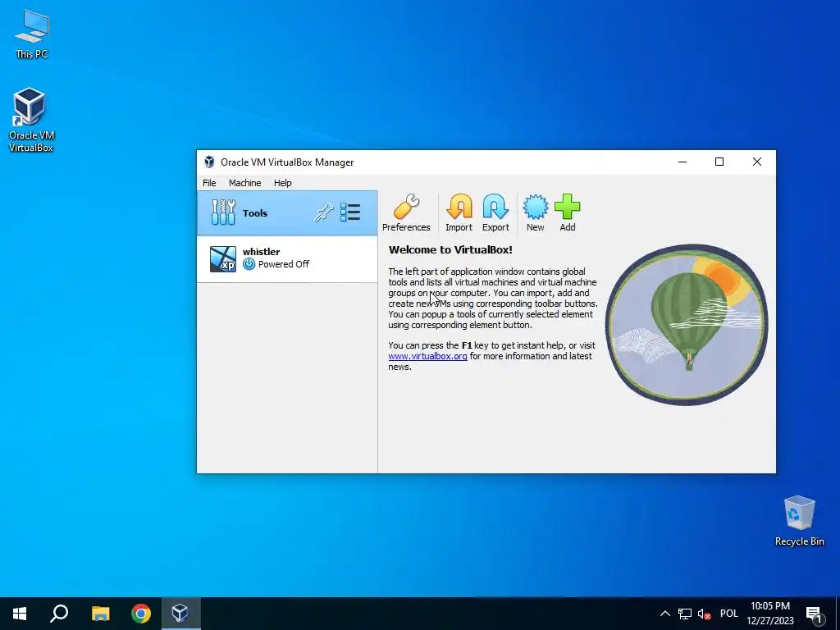Select the Recycle Bin desktop icon
The image size is (840, 630).
point(799,521)
